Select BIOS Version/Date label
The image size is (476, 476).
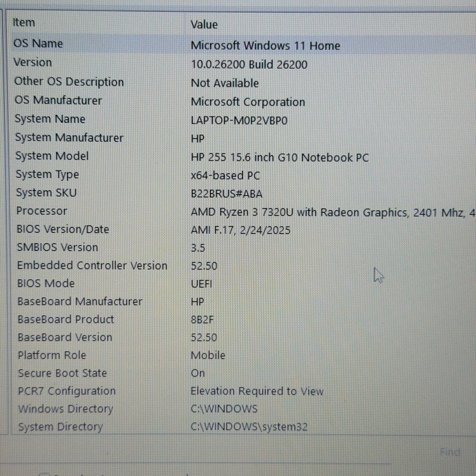[x=63, y=229]
